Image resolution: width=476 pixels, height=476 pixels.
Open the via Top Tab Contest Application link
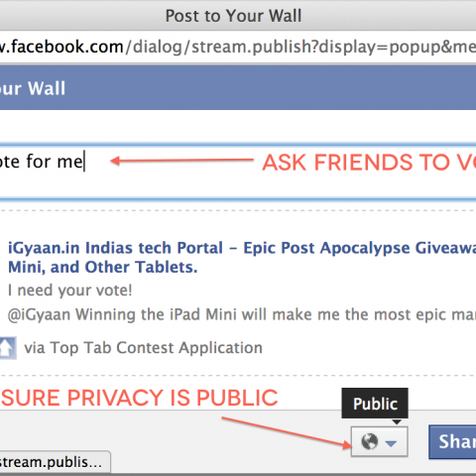tap(143, 348)
